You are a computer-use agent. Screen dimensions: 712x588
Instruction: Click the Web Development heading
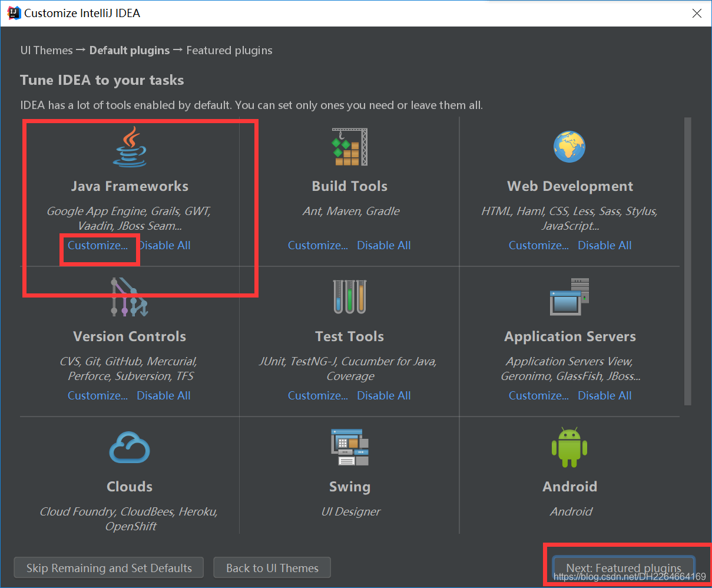[x=570, y=186]
